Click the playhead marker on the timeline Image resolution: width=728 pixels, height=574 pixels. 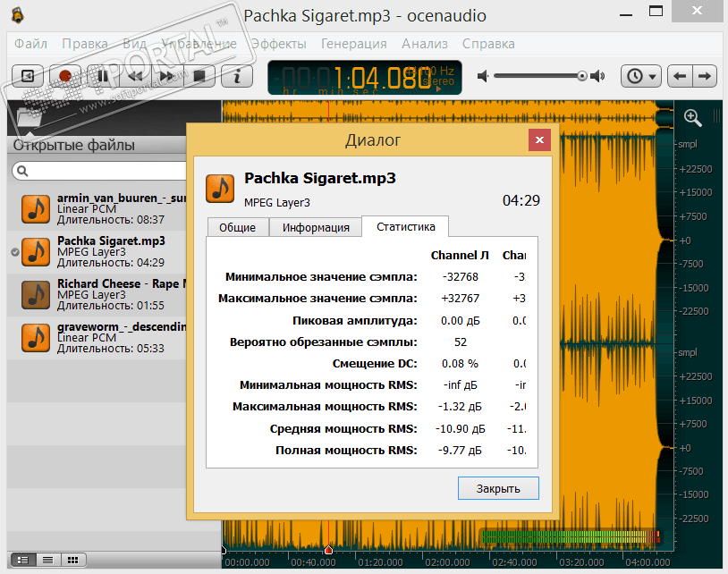[x=328, y=549]
